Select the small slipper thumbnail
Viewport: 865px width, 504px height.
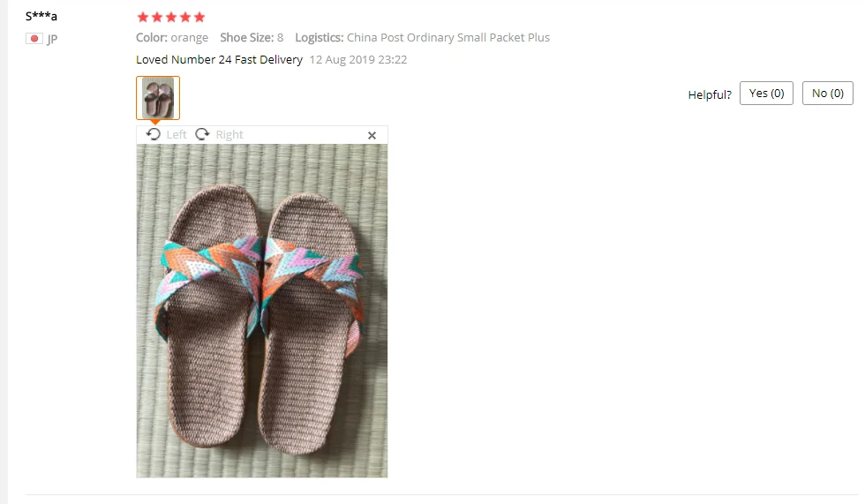[158, 98]
